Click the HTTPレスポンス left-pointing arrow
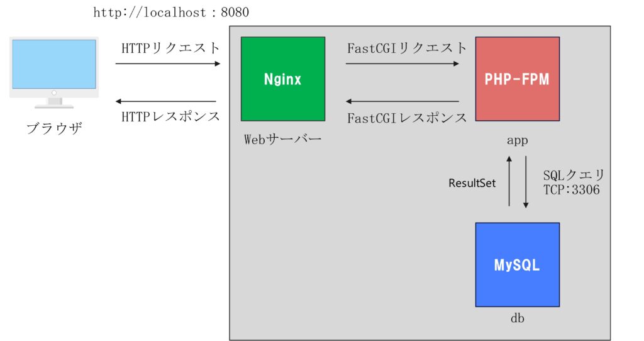Viewport: 644px width, 341px height. pyautogui.click(x=166, y=101)
